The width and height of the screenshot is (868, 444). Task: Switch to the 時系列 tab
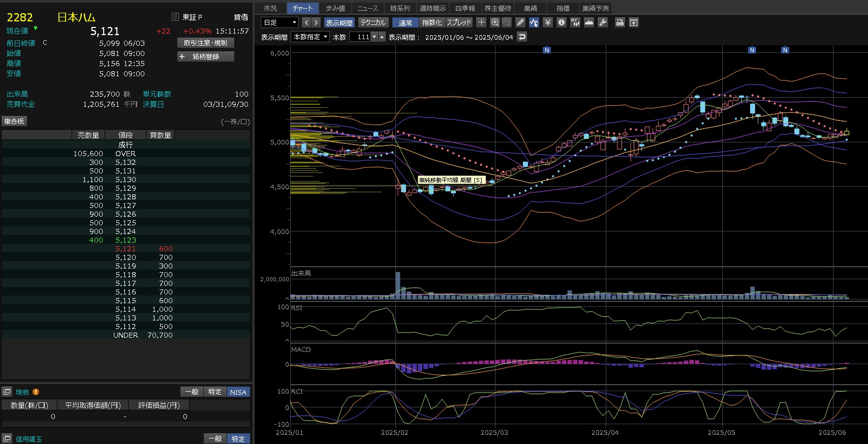pyautogui.click(x=400, y=8)
